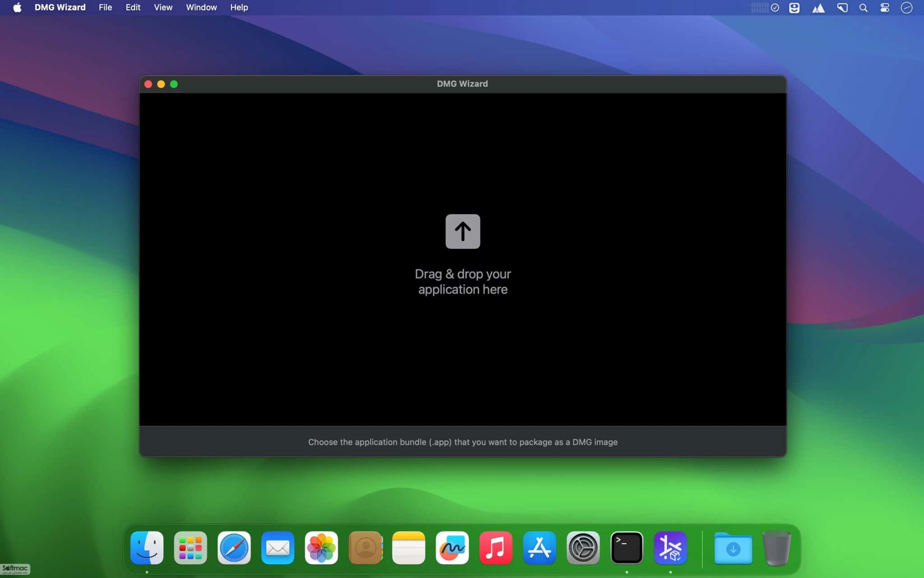Image resolution: width=924 pixels, height=578 pixels.
Task: Open the Help menu
Action: click(x=239, y=7)
